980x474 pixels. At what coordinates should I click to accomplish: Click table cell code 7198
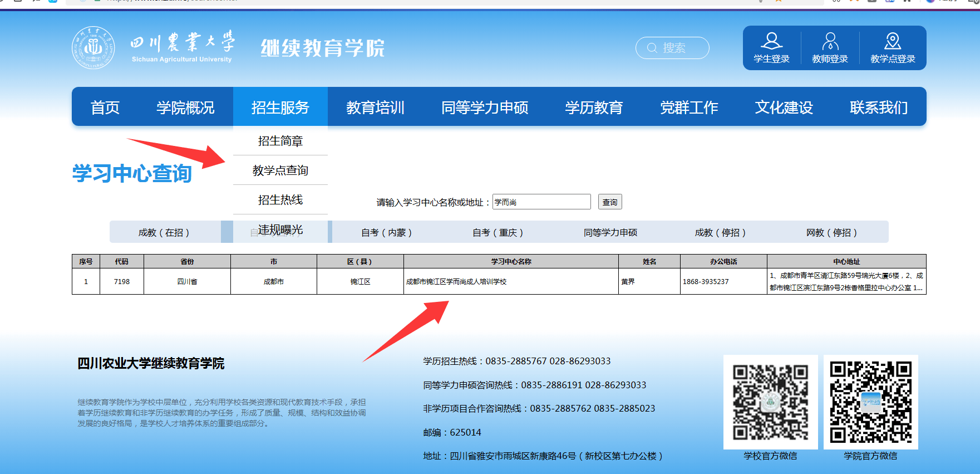click(122, 281)
